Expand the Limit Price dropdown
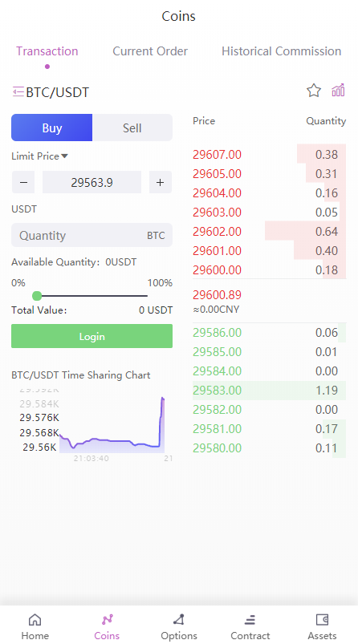Viewport: 358px width, 644px height. click(x=40, y=156)
